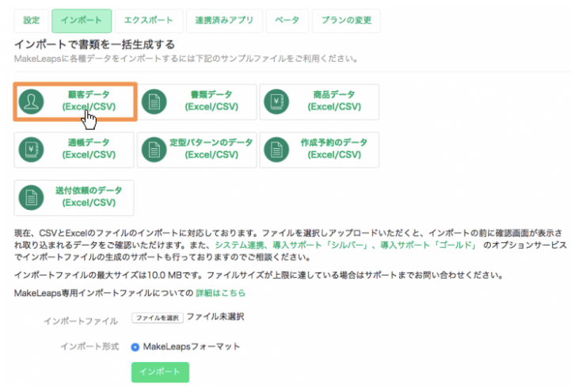Viewport: 582px width, 392px height.
Task: Click the インポートで書類を一括生成する heading
Action: (x=95, y=44)
